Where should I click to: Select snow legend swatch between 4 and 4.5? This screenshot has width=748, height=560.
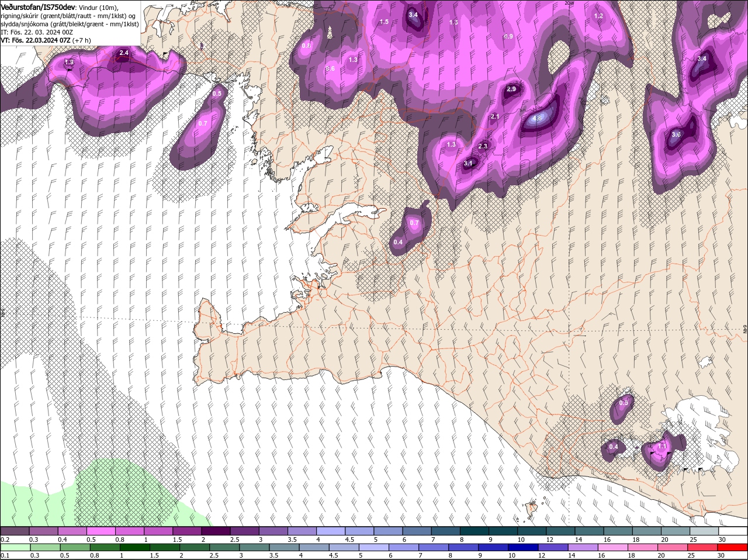coord(330,531)
